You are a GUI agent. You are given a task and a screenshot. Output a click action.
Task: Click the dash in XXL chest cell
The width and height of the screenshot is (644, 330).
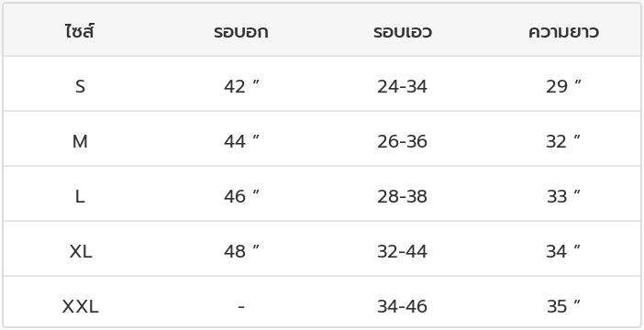[241, 306]
